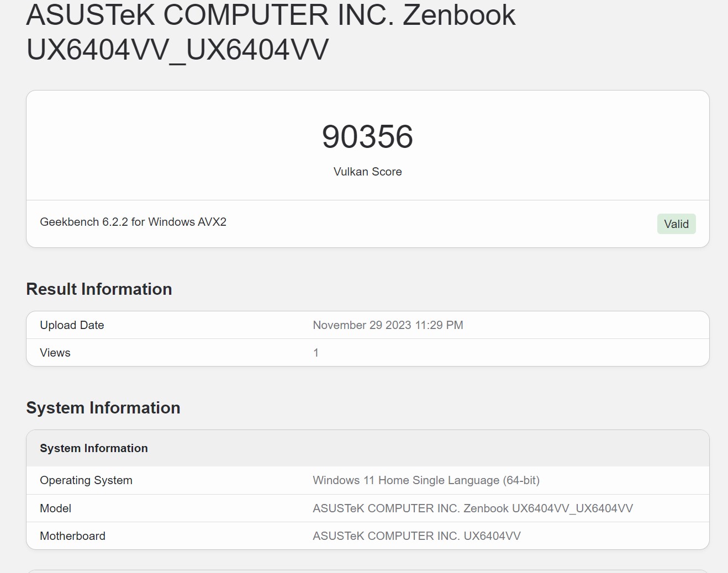Click the large System Information section heading
The image size is (728, 573).
pos(103,408)
